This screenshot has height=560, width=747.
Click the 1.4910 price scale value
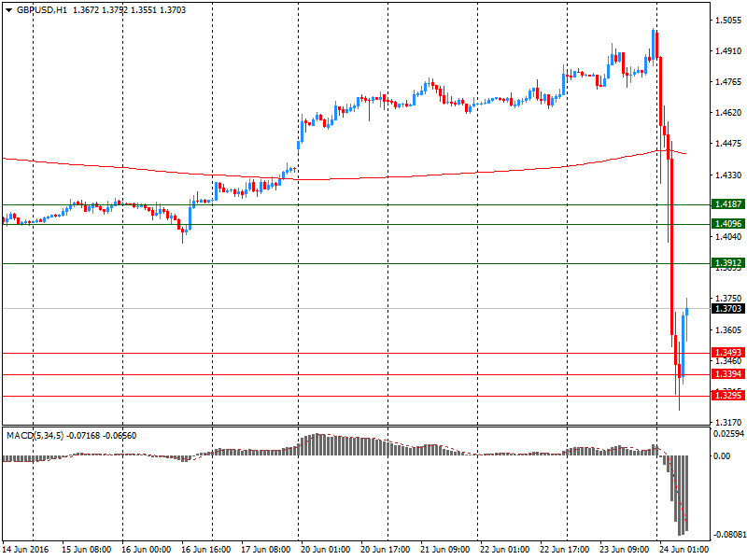pyautogui.click(x=728, y=51)
